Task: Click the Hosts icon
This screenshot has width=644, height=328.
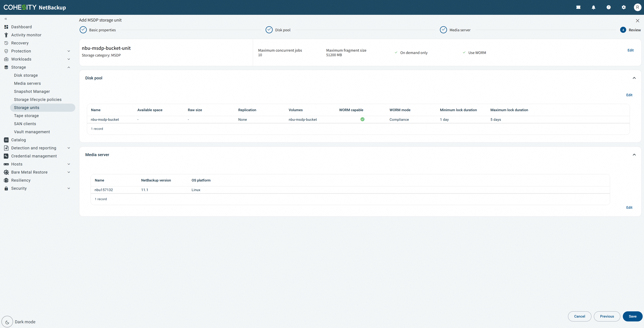Action: coord(6,164)
